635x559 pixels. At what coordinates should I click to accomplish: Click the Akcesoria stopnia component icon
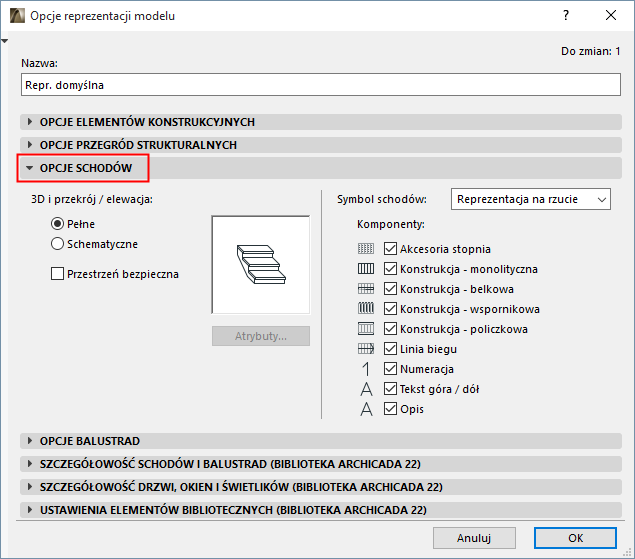click(x=366, y=249)
